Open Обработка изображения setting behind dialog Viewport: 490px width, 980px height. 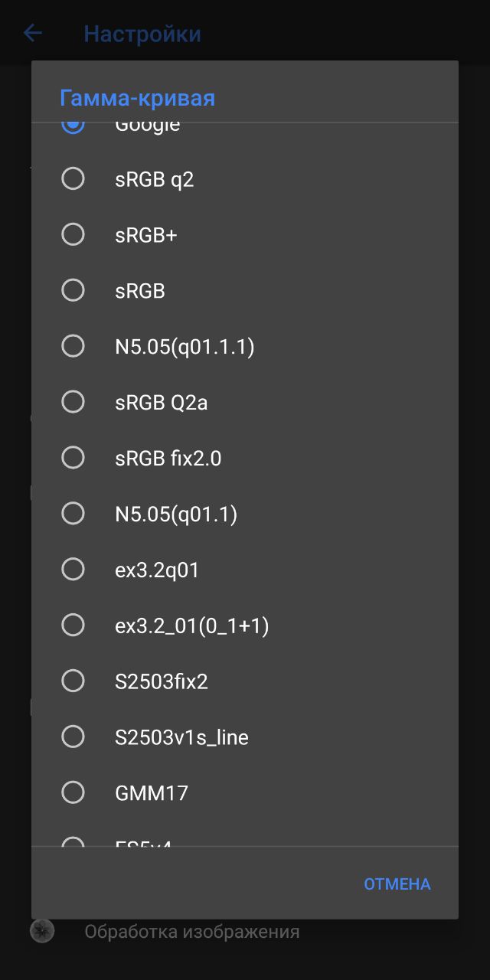coord(191,932)
